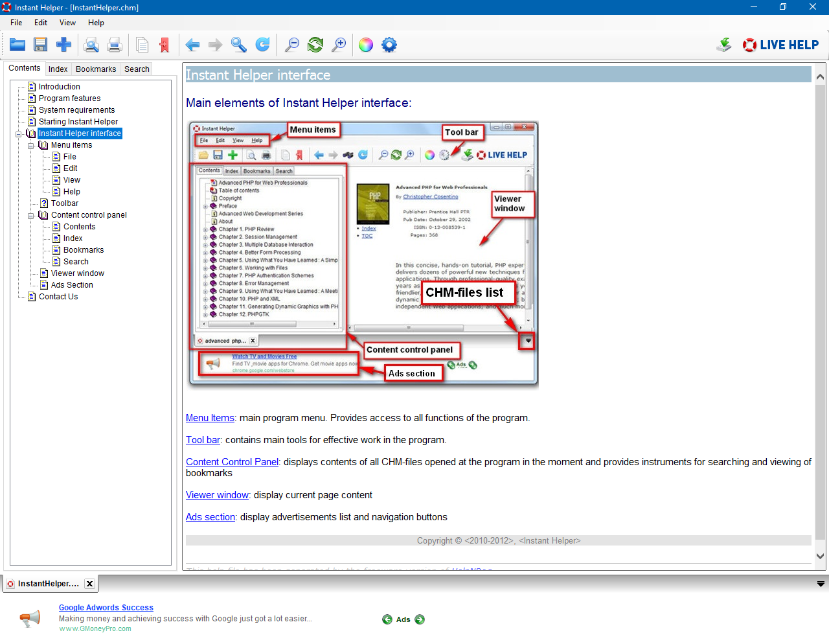Select File under Menu items

pyautogui.click(x=70, y=157)
